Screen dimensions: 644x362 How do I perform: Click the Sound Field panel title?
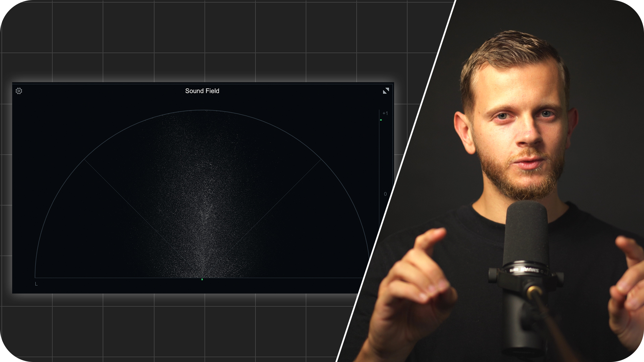pos(202,91)
